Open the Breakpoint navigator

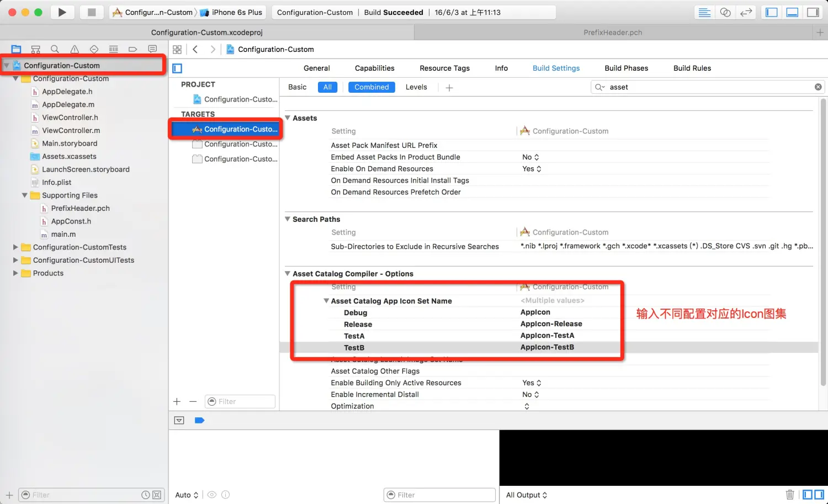tap(132, 49)
